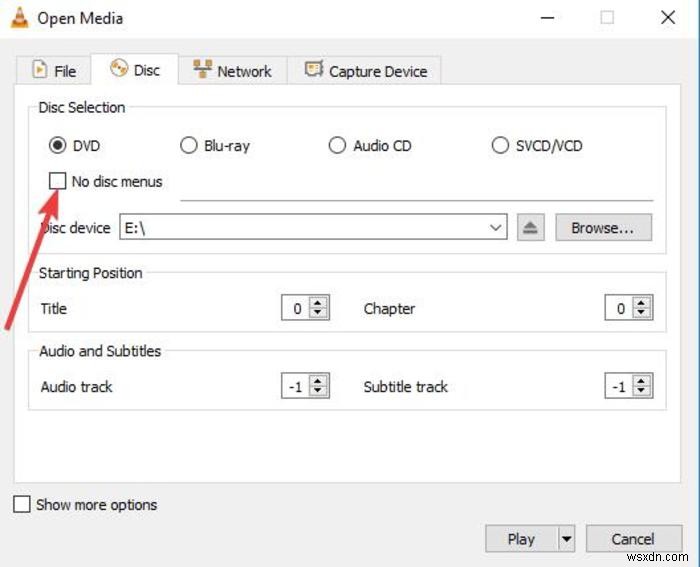Tick the Show more options checkbox
The height and width of the screenshot is (567, 700).
[x=22, y=505]
